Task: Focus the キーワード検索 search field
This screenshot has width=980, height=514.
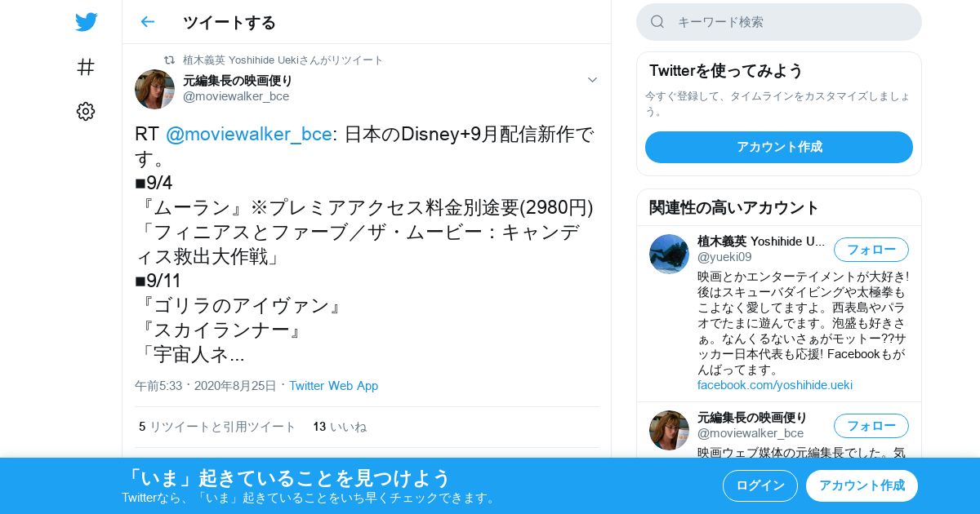Action: pos(779,22)
